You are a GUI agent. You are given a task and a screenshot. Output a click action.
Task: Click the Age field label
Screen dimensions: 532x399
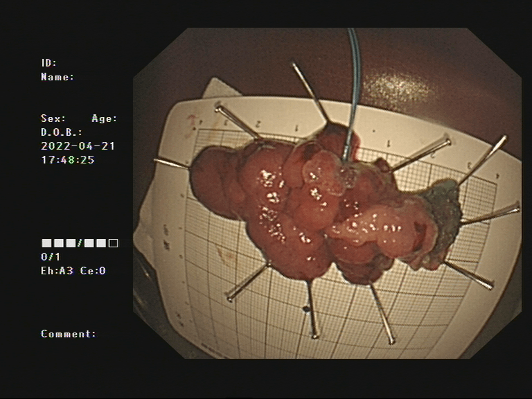105,118
